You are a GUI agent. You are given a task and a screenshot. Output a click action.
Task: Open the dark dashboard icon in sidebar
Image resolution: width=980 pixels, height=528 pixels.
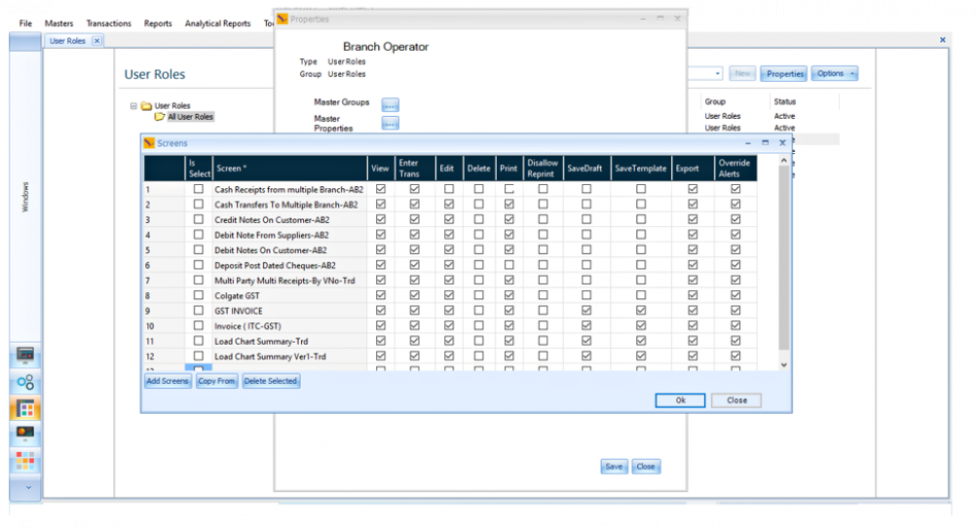(26, 434)
